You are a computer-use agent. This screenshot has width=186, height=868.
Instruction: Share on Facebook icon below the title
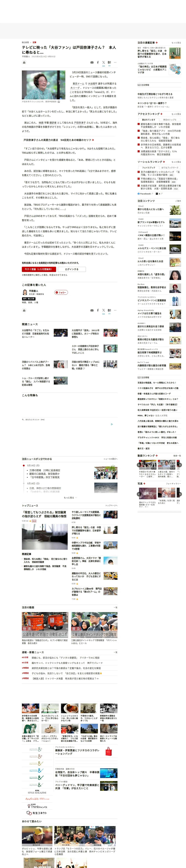[98, 62]
